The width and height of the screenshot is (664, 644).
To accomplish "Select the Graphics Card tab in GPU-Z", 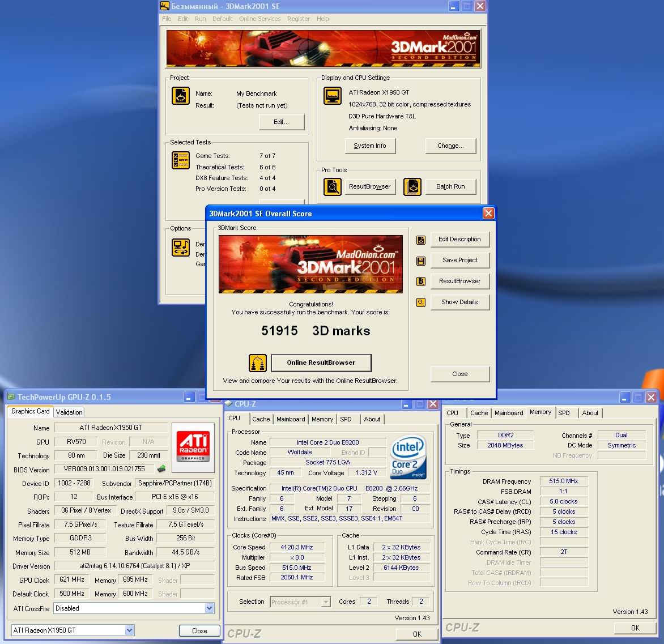I will [31, 411].
